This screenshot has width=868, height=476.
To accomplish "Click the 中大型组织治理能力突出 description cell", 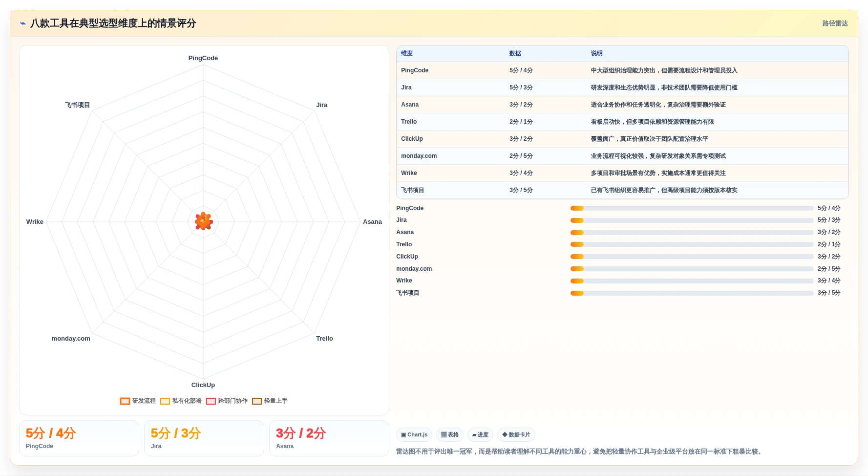I will point(664,70).
